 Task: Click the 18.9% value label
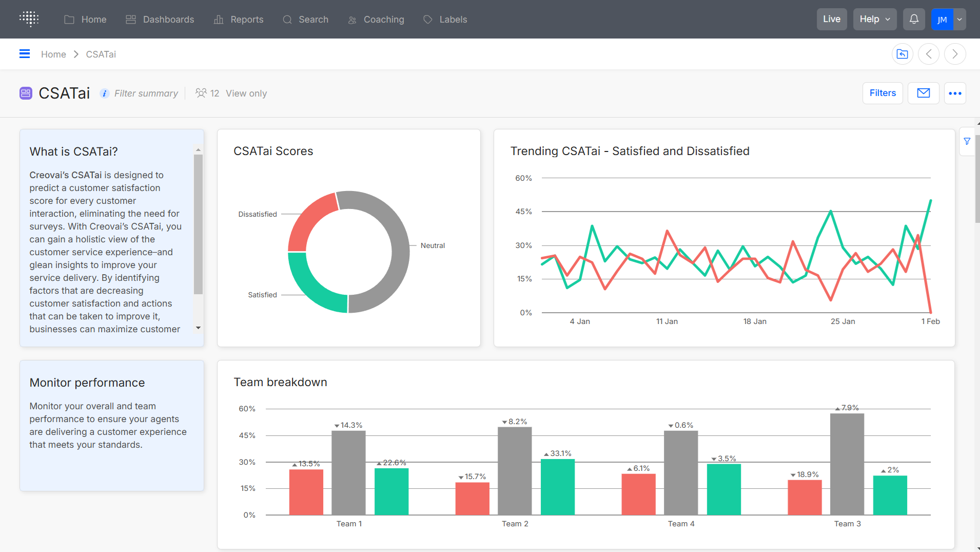(x=805, y=474)
